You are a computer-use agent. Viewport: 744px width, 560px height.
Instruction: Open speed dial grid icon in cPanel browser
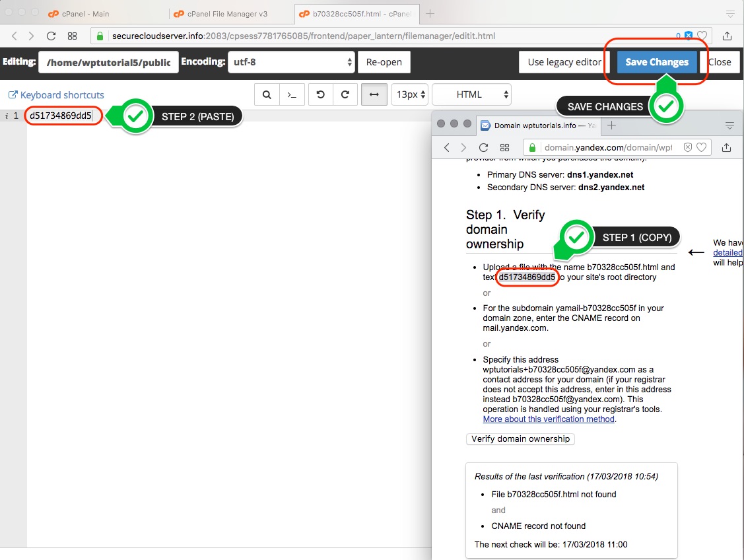click(72, 36)
